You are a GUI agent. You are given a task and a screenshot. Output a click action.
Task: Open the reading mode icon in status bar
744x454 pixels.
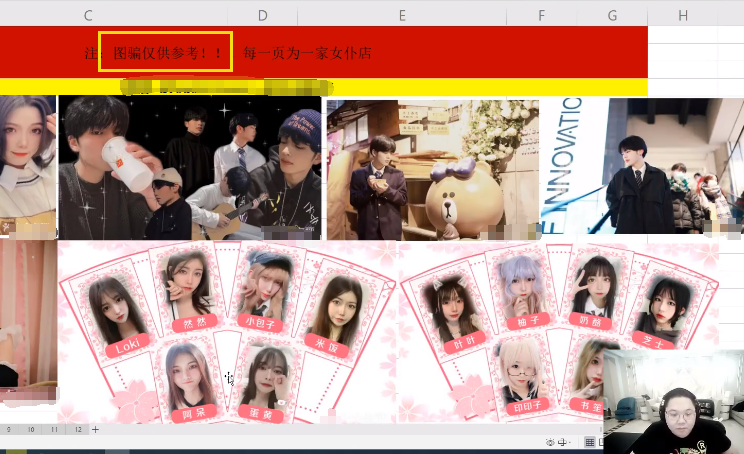pos(563,442)
